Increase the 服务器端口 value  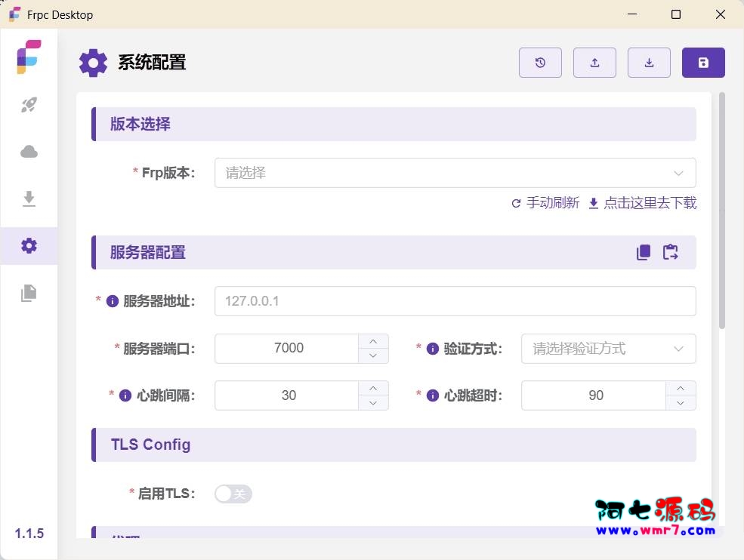point(373,341)
